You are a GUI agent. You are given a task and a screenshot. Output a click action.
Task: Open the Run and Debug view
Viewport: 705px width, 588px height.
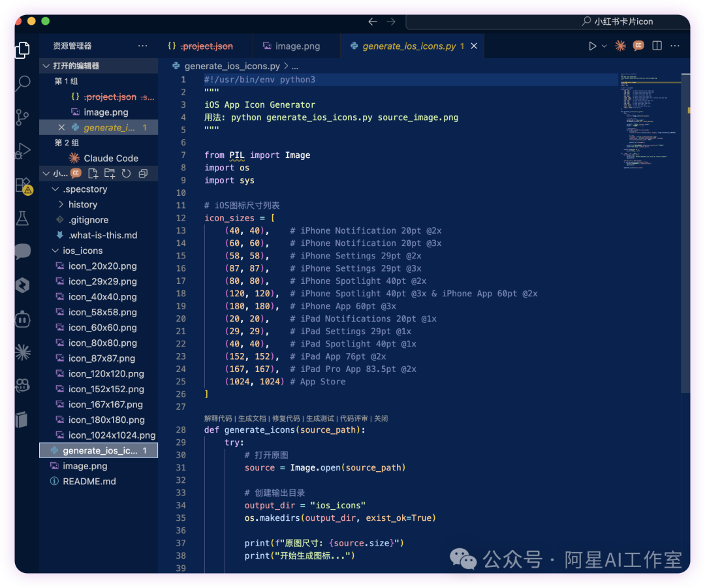23,151
